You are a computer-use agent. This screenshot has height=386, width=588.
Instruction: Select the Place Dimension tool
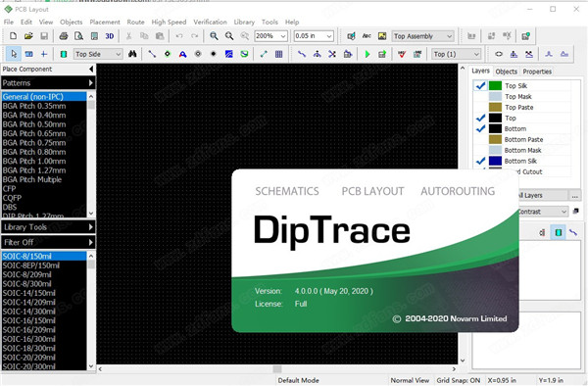pos(264,54)
